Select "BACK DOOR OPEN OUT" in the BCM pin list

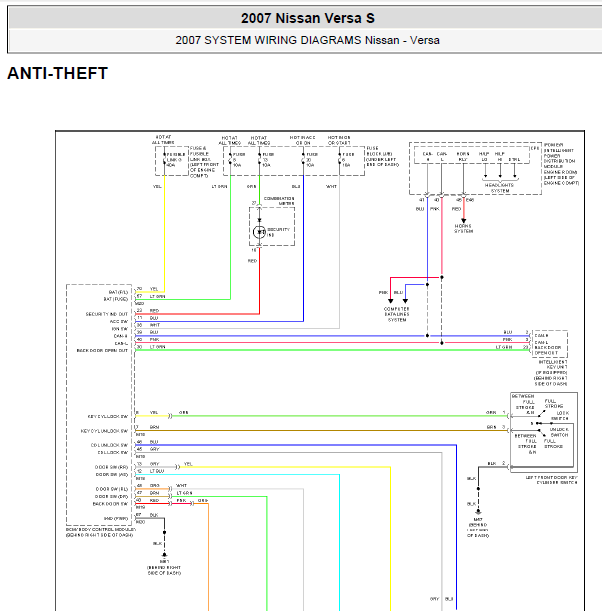(102, 351)
